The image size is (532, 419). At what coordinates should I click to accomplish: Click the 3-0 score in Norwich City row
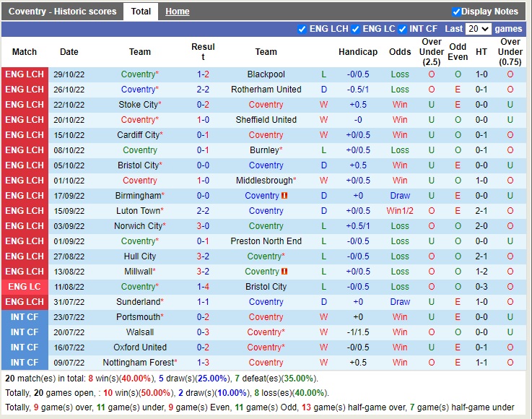click(203, 226)
